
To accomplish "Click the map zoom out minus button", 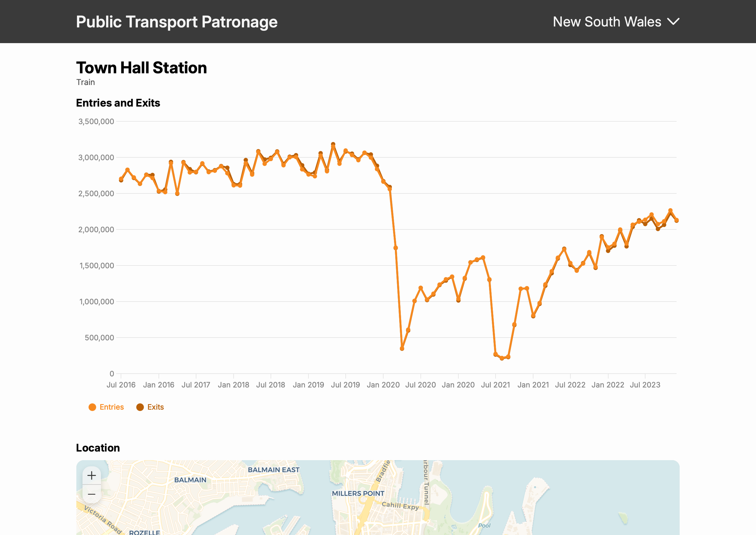I will 91,494.
